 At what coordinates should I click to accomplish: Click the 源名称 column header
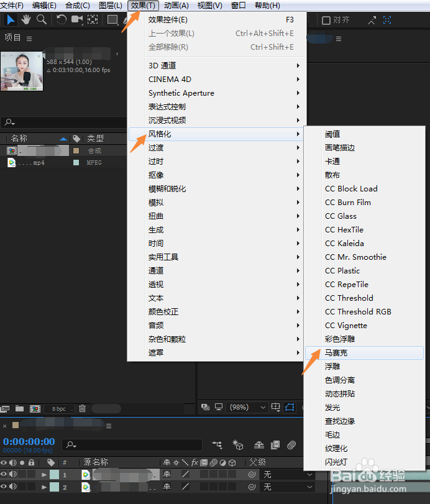point(96,462)
